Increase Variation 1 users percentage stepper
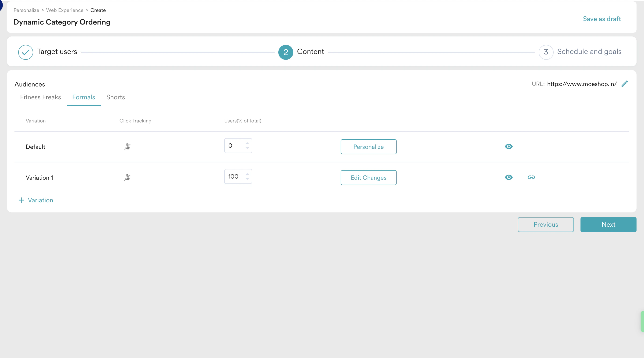The height and width of the screenshot is (358, 644). click(247, 174)
